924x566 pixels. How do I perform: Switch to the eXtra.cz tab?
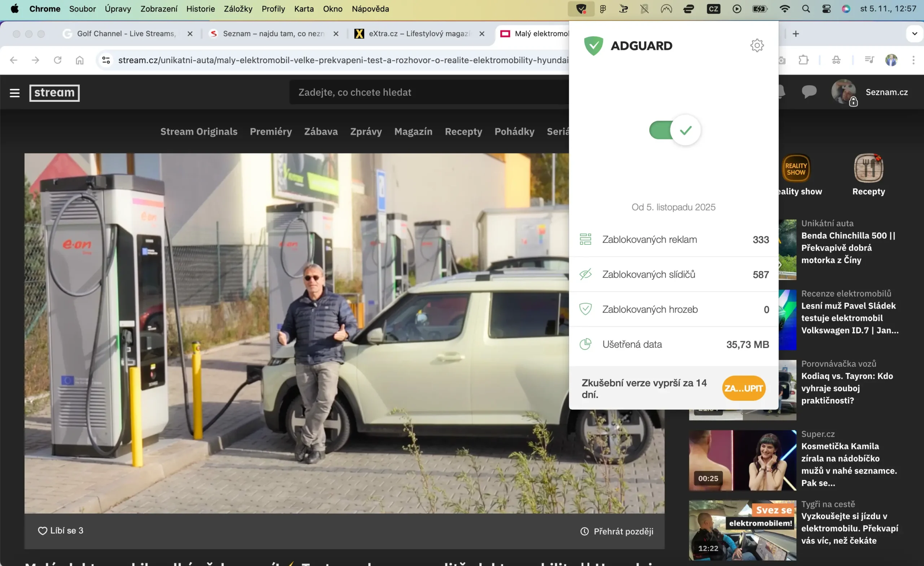coord(416,33)
